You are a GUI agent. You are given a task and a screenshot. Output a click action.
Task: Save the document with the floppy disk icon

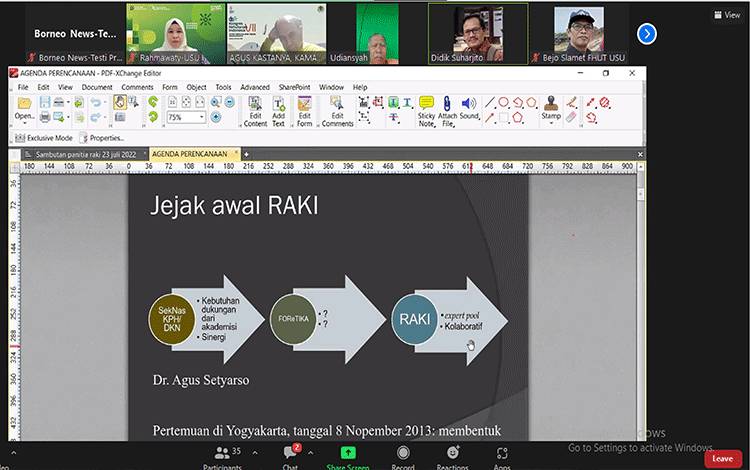click(x=45, y=102)
